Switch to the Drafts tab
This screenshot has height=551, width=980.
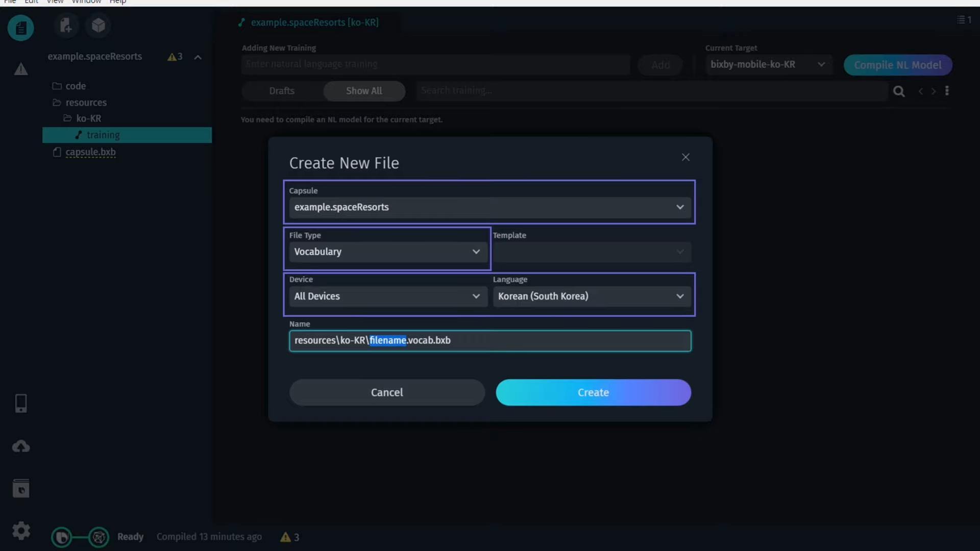(x=282, y=91)
